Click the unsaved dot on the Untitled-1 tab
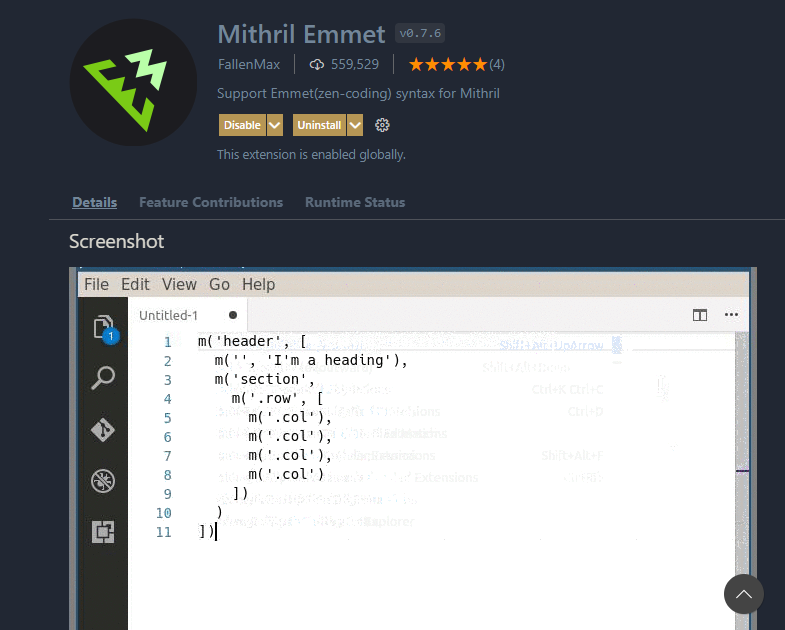 click(233, 315)
